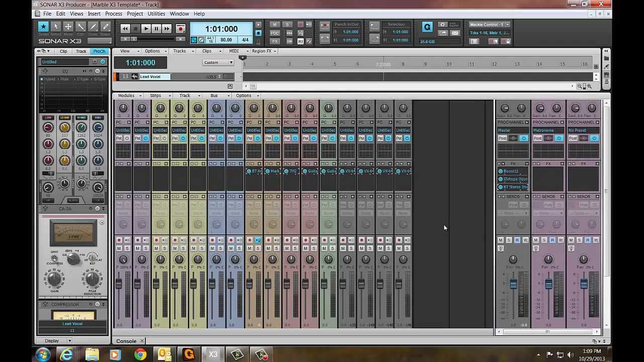The width and height of the screenshot is (644, 362).
Task: Open Internet Explorer from taskbar
Action: coord(66,354)
